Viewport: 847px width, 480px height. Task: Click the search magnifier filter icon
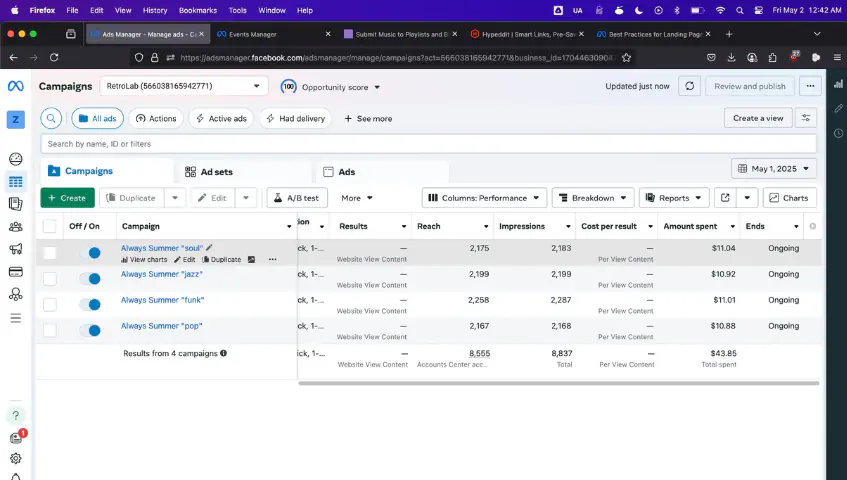point(51,118)
